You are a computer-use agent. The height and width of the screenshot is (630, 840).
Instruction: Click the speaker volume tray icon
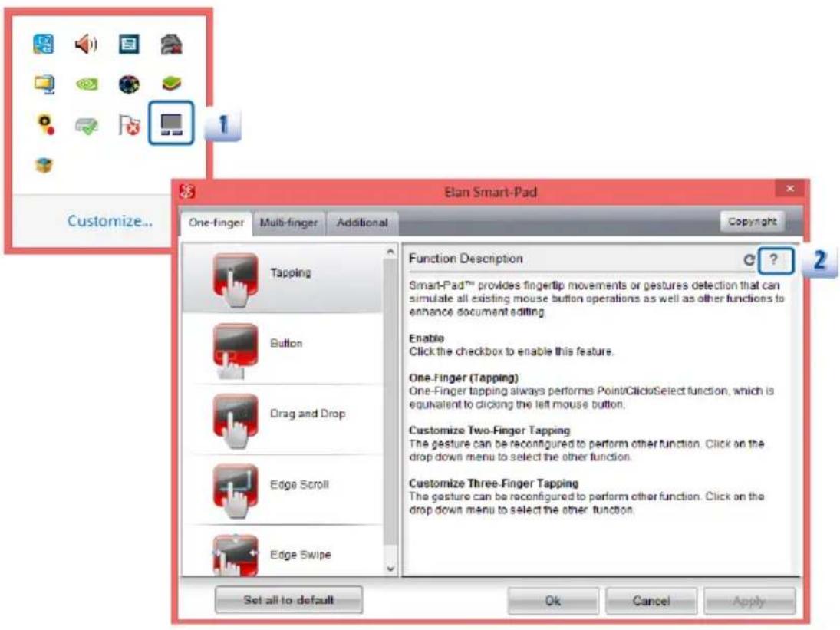pyautogui.click(x=86, y=44)
